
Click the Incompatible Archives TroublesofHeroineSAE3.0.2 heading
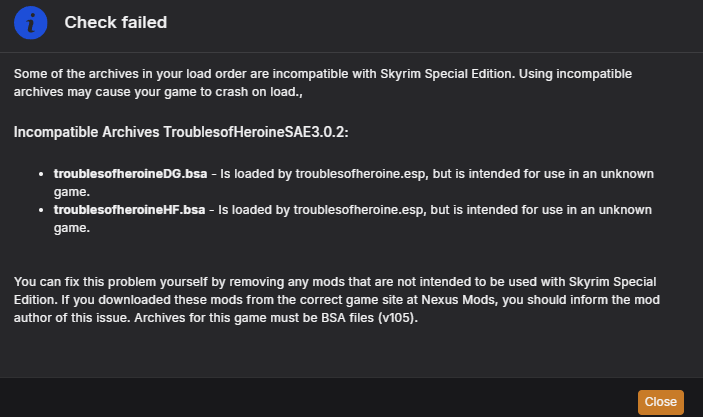181,132
